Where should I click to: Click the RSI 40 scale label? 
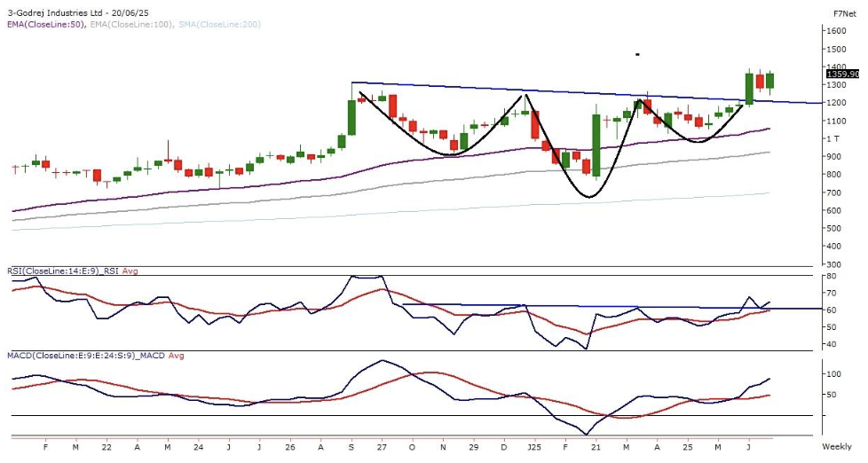[x=832, y=345]
